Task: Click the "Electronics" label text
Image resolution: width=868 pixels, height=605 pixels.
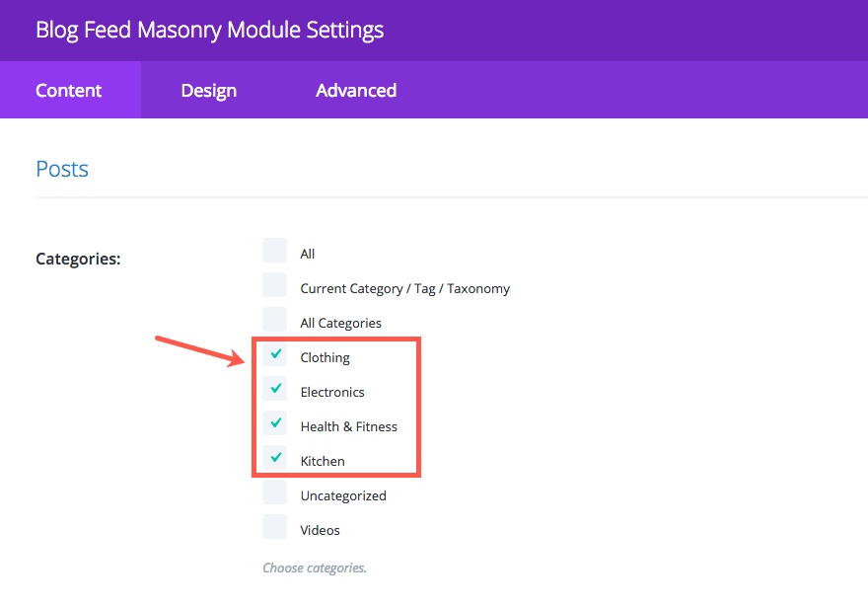Action: click(332, 393)
